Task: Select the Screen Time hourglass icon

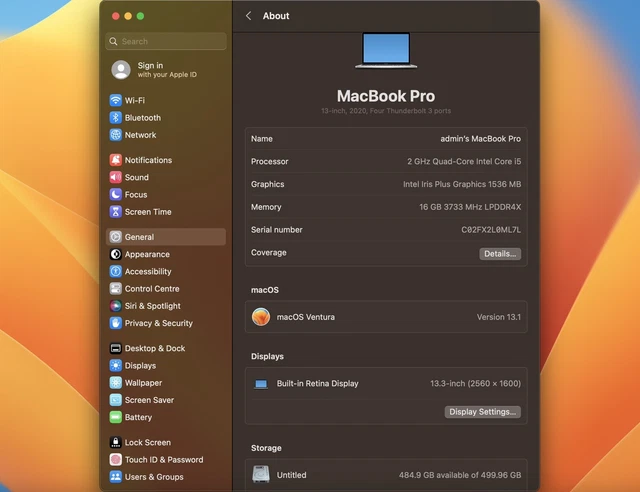Action: (116, 212)
